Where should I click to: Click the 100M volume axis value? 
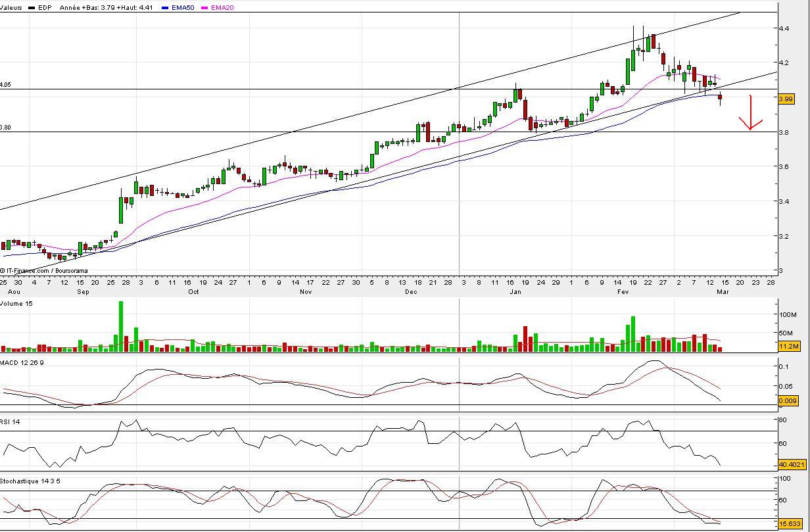(x=788, y=314)
